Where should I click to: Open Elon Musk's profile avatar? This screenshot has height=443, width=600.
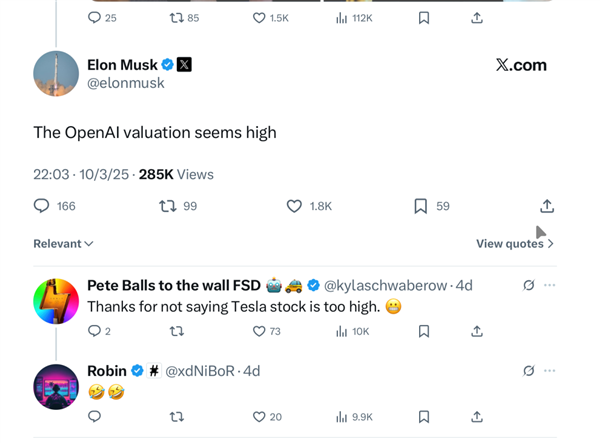(56, 74)
